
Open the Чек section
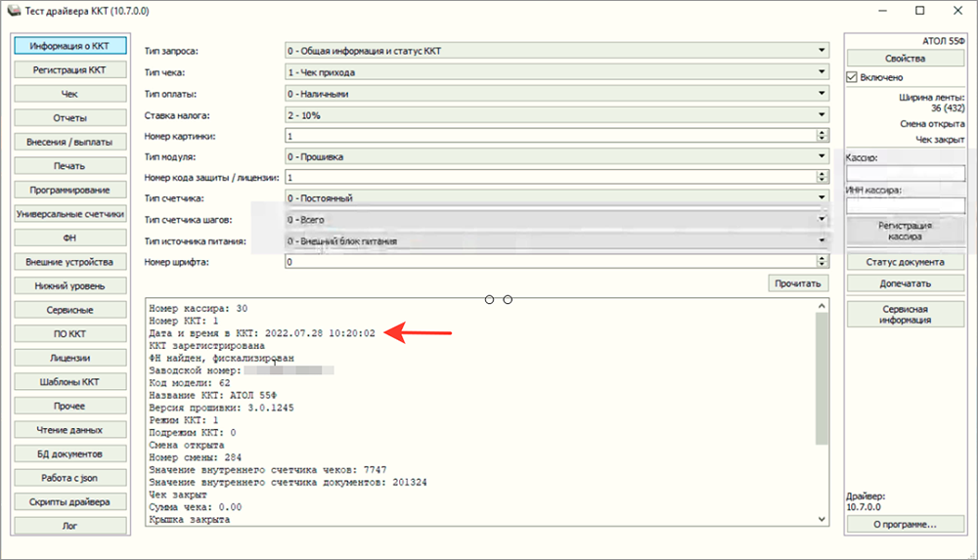tap(69, 94)
